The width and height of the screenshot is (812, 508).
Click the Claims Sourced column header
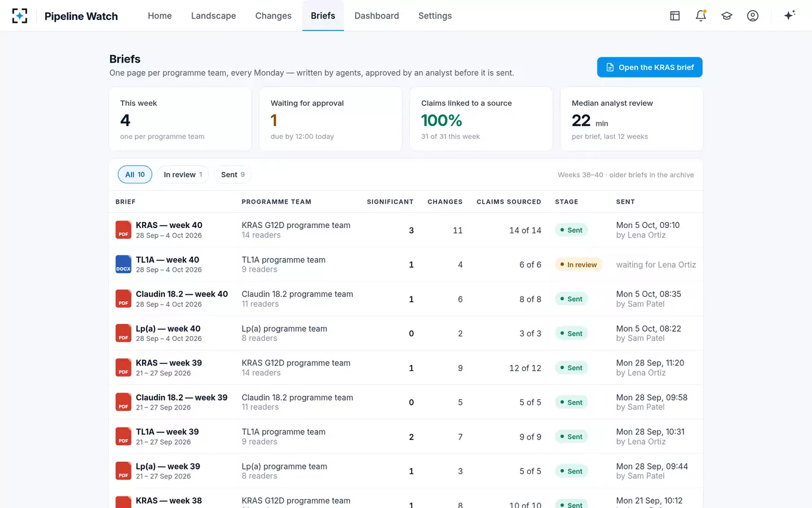[x=509, y=202]
